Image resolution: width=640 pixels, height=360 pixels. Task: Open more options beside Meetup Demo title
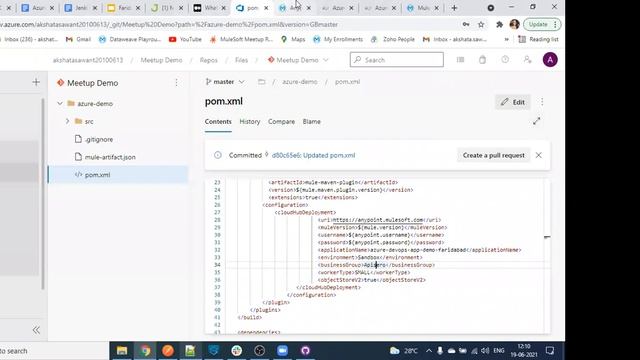tap(176, 83)
